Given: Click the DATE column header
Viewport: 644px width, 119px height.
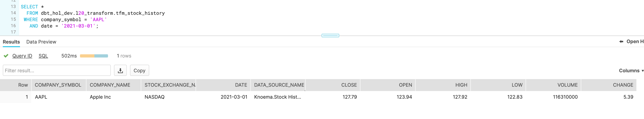Looking at the screenshot, I should click(x=241, y=85).
